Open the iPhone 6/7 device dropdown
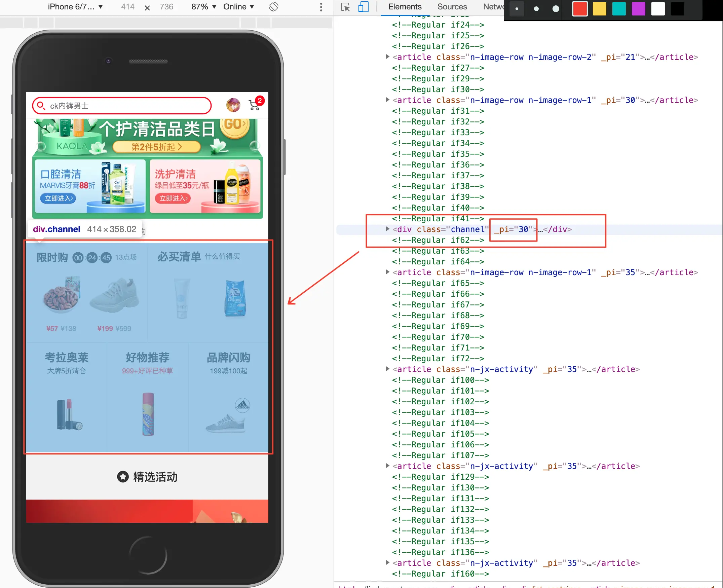The image size is (723, 588). pos(76,7)
